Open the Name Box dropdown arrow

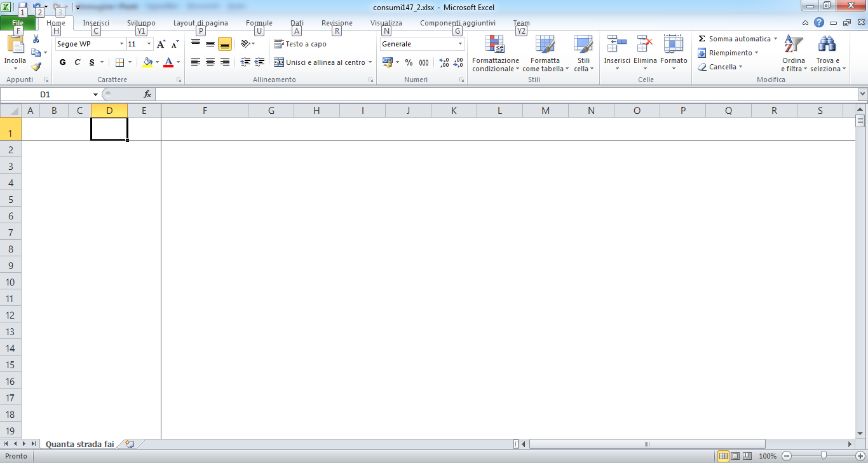(95, 94)
